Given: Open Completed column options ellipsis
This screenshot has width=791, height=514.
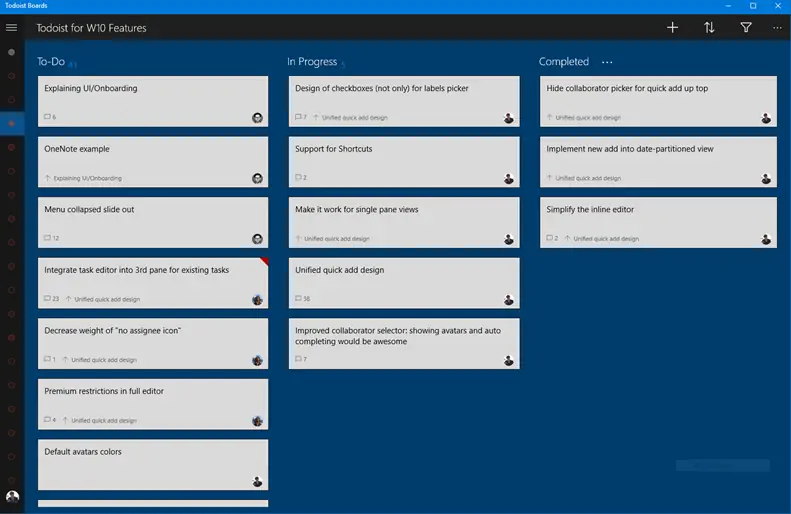Looking at the screenshot, I should point(607,62).
